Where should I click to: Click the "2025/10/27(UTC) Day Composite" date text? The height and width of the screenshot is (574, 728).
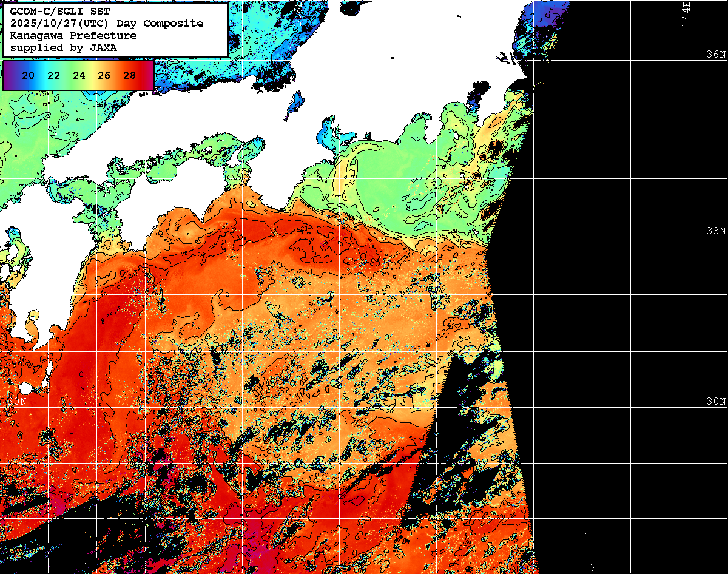coord(106,24)
